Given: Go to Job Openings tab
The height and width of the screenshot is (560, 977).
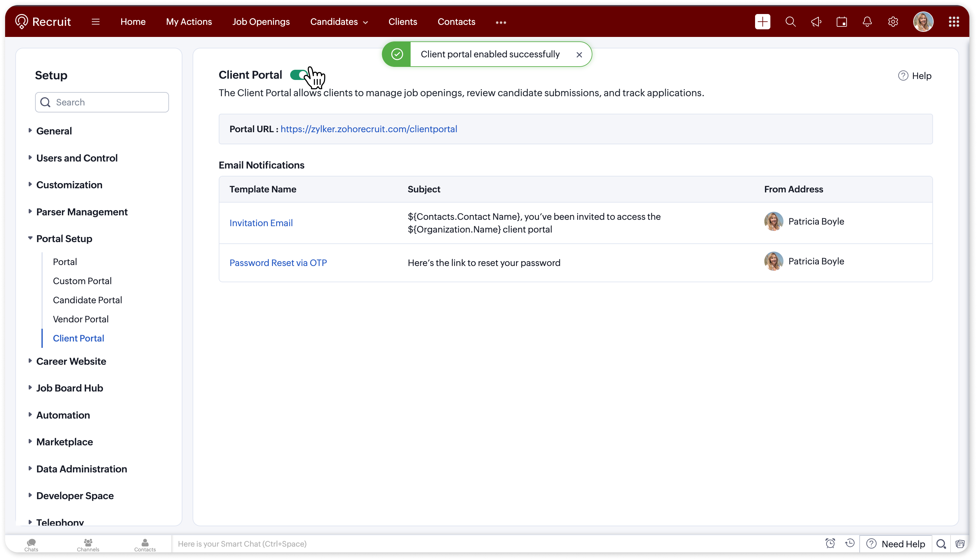Looking at the screenshot, I should point(261,22).
